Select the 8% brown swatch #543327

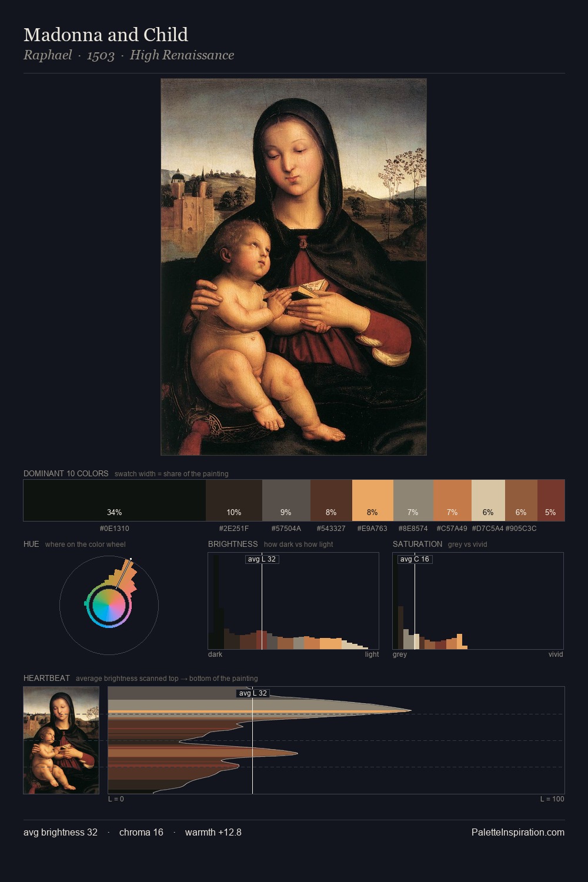pos(331,500)
